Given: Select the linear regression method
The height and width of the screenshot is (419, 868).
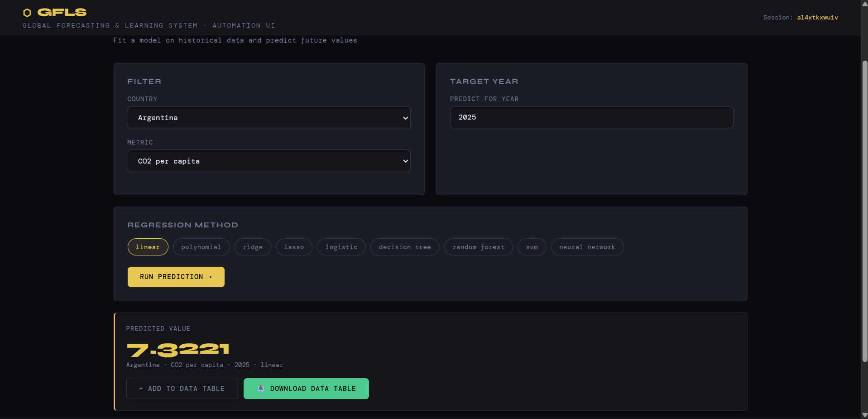Looking at the screenshot, I should pyautogui.click(x=148, y=247).
